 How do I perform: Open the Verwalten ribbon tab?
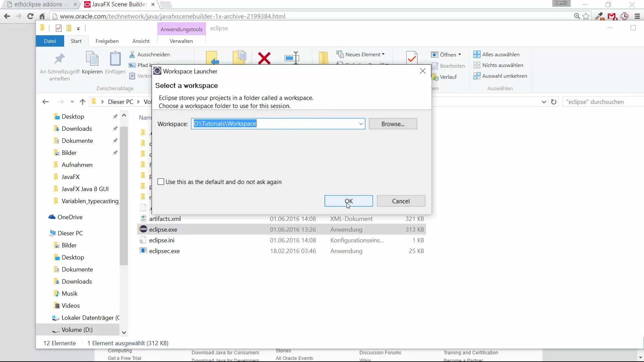(181, 41)
